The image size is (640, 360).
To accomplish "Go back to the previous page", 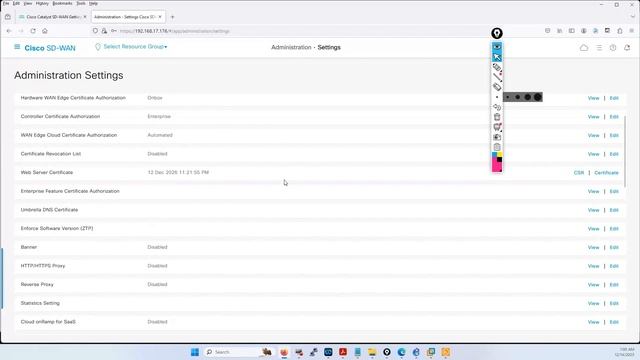I will tap(9, 31).
